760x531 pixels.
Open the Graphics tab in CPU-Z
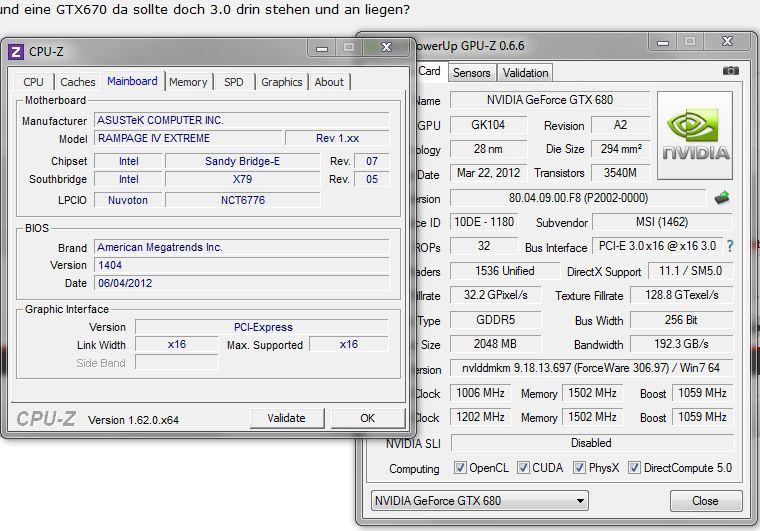(282, 82)
